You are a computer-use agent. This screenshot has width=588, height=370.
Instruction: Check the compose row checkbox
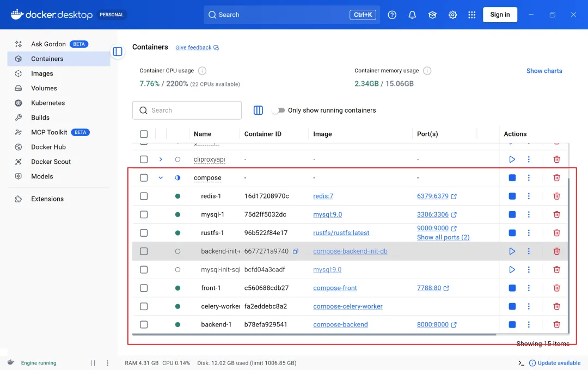click(x=144, y=178)
